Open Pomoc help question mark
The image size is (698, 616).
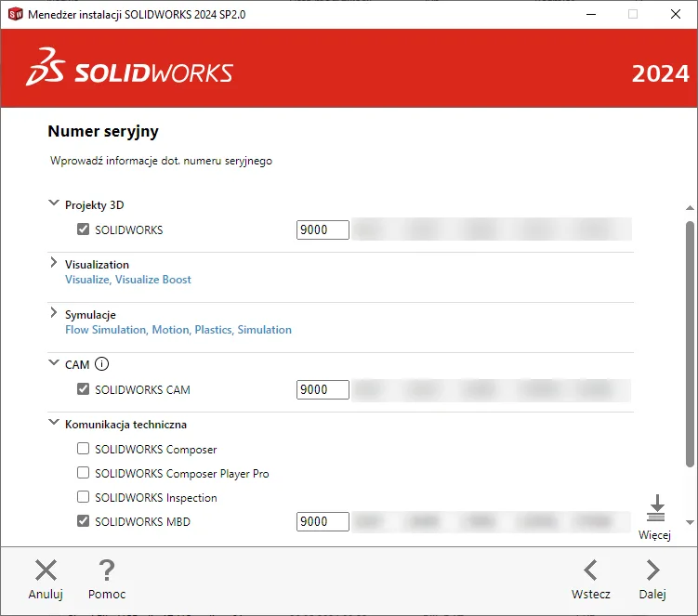107,570
